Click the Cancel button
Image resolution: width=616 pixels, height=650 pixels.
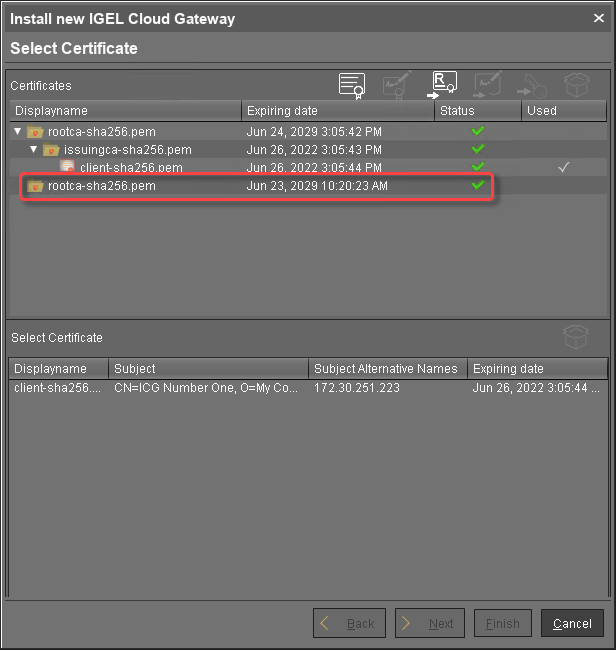572,623
